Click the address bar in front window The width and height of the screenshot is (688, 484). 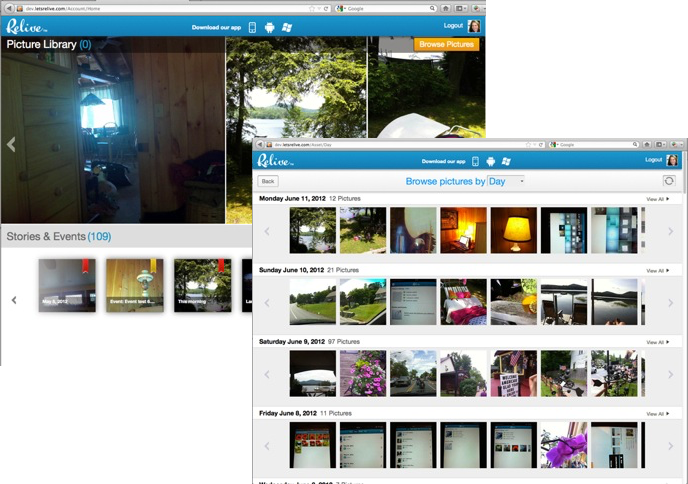coord(404,144)
